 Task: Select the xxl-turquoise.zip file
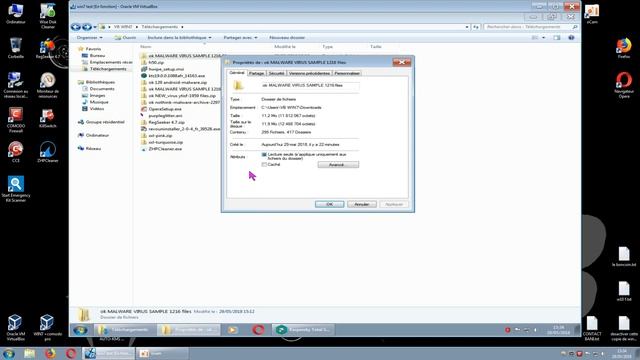point(166,142)
